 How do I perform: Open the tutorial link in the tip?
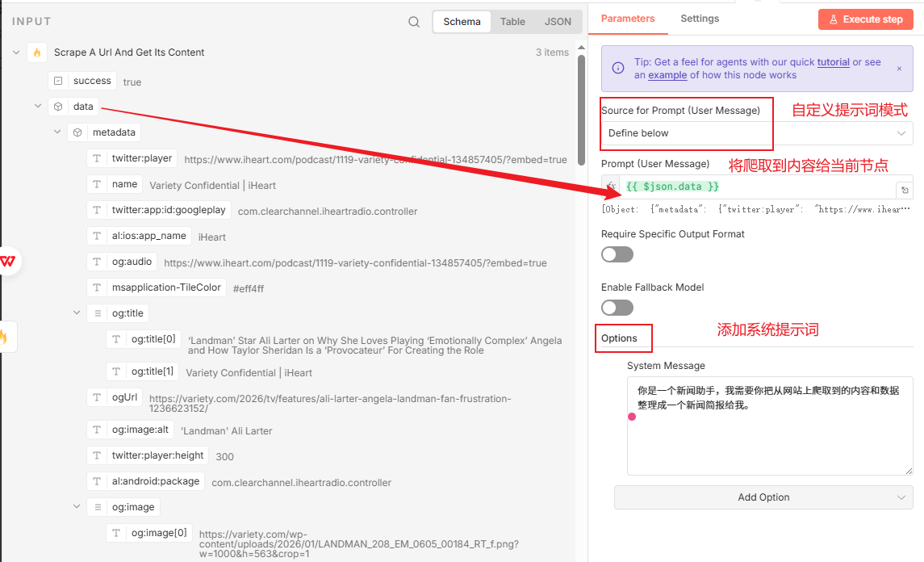[x=834, y=62]
